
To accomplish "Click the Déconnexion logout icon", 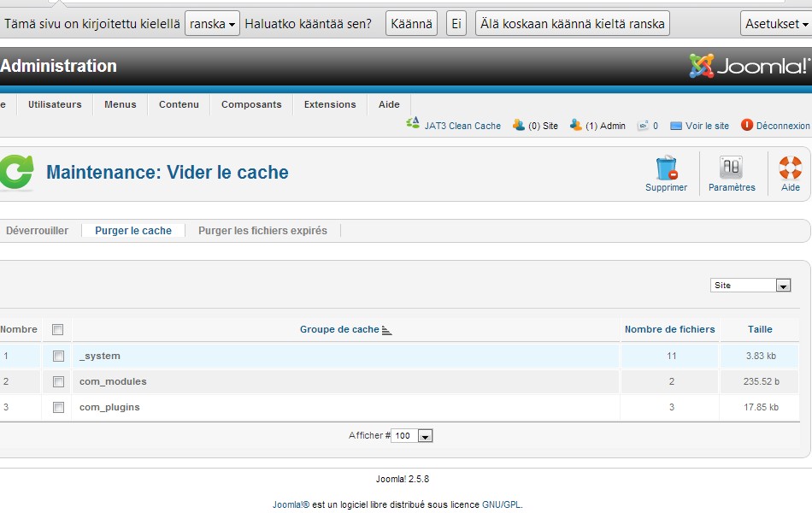I will 746,125.
